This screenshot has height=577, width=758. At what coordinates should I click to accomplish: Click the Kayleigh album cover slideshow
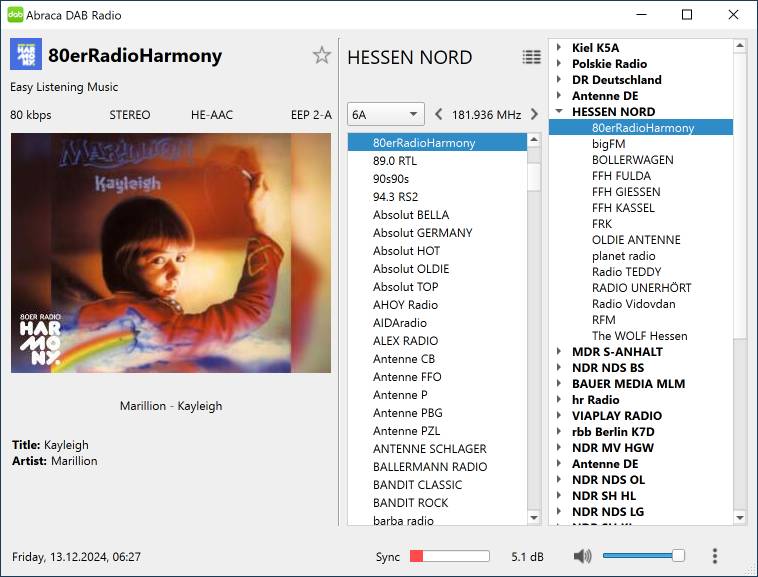[170, 253]
